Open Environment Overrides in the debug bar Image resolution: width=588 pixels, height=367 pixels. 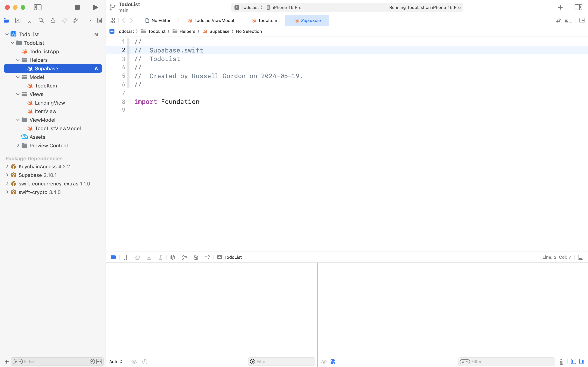196,257
